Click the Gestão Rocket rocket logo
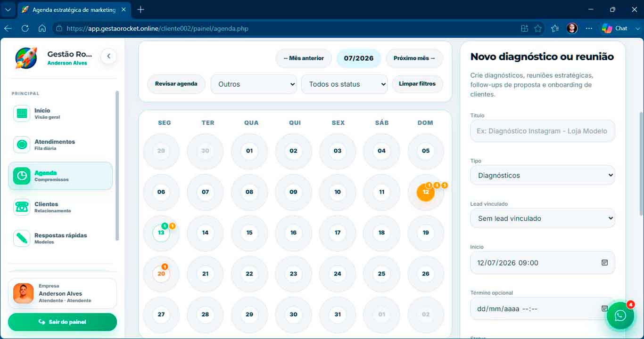644x339 pixels. point(26,58)
